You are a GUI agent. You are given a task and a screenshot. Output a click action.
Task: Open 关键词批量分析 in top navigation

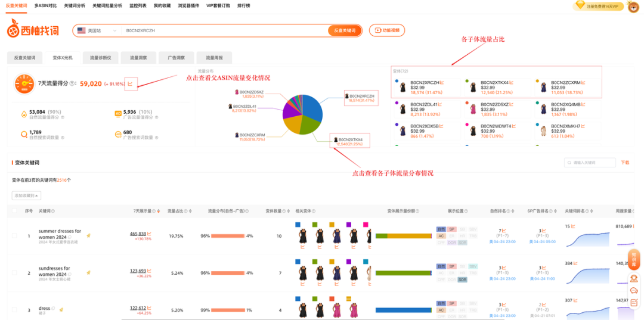[x=107, y=6]
